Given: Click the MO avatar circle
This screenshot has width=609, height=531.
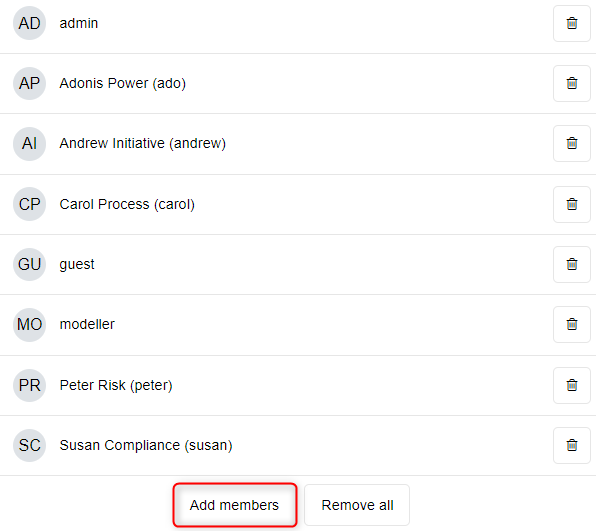Looking at the screenshot, I should [30, 324].
